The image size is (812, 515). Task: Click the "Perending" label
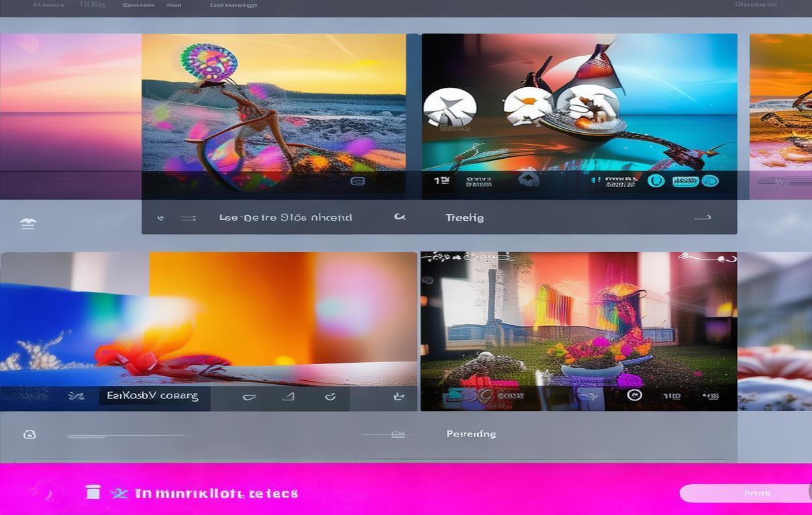(471, 434)
